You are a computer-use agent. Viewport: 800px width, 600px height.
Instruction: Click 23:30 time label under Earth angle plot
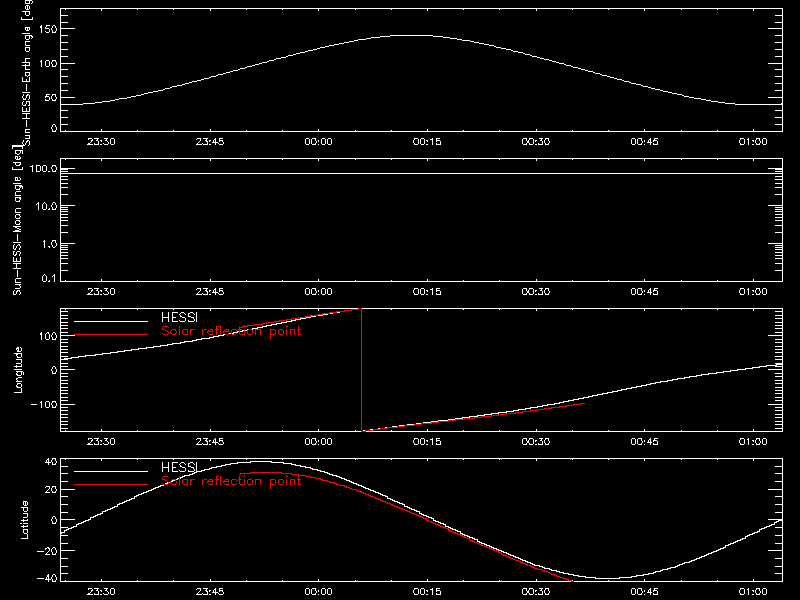click(101, 142)
